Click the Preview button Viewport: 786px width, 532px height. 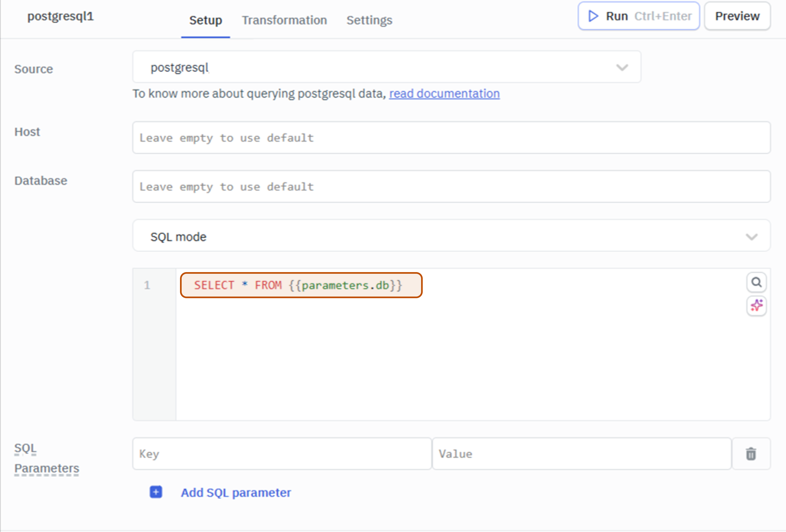(737, 16)
